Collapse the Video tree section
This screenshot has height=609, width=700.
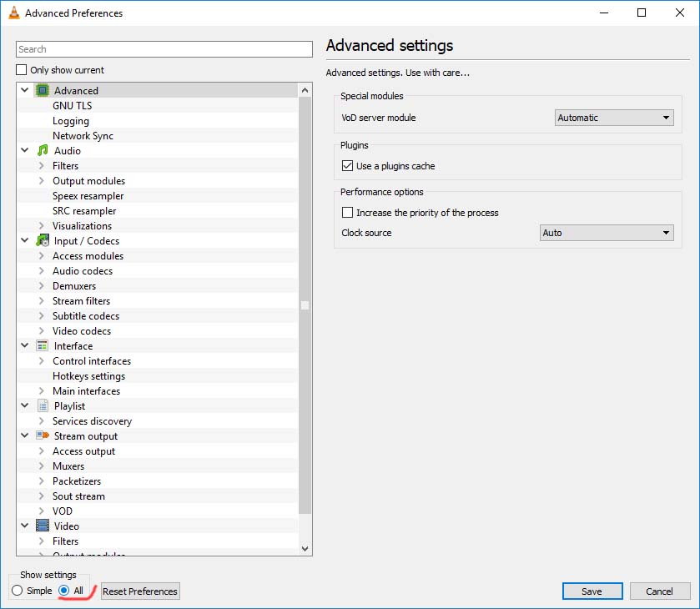point(25,526)
